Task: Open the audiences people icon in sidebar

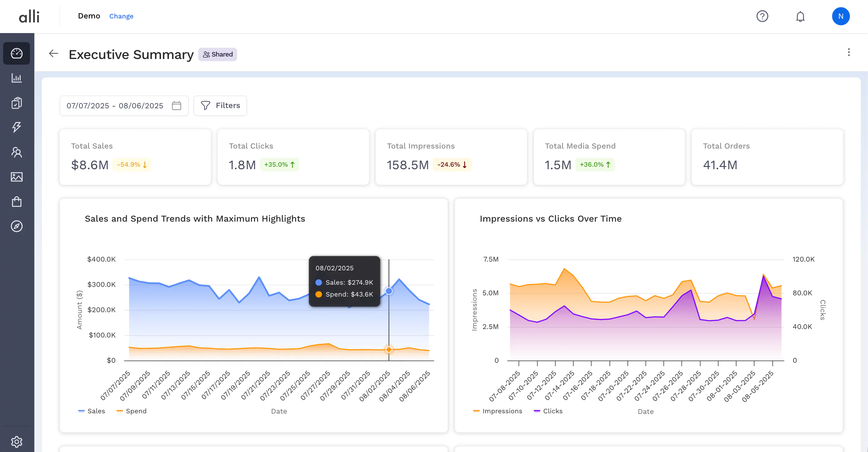Action: tap(17, 152)
